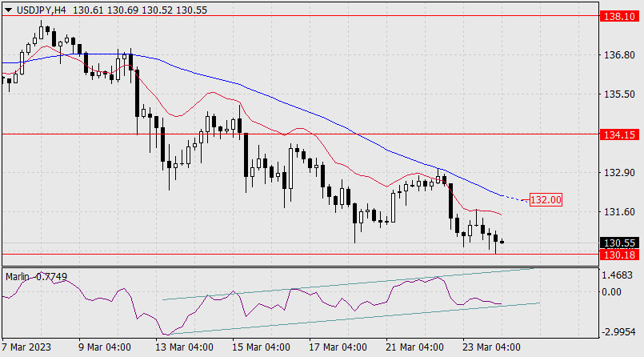The height and width of the screenshot is (357, 644).
Task: Select the 134.15 red price level label
Action: pyautogui.click(x=619, y=134)
